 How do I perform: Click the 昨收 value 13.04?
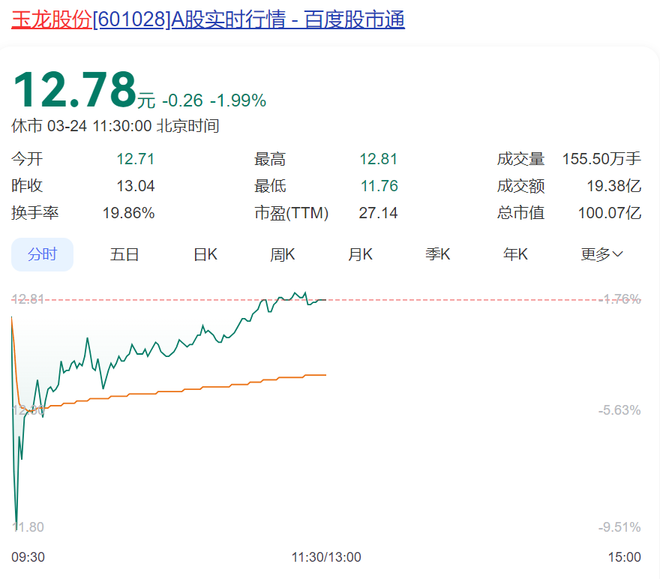(136, 186)
